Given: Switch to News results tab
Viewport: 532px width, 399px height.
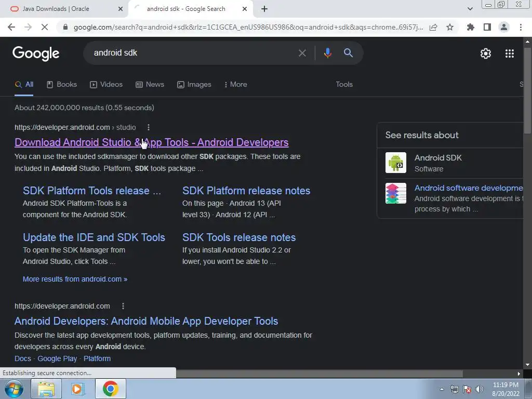Looking at the screenshot, I should (x=150, y=85).
